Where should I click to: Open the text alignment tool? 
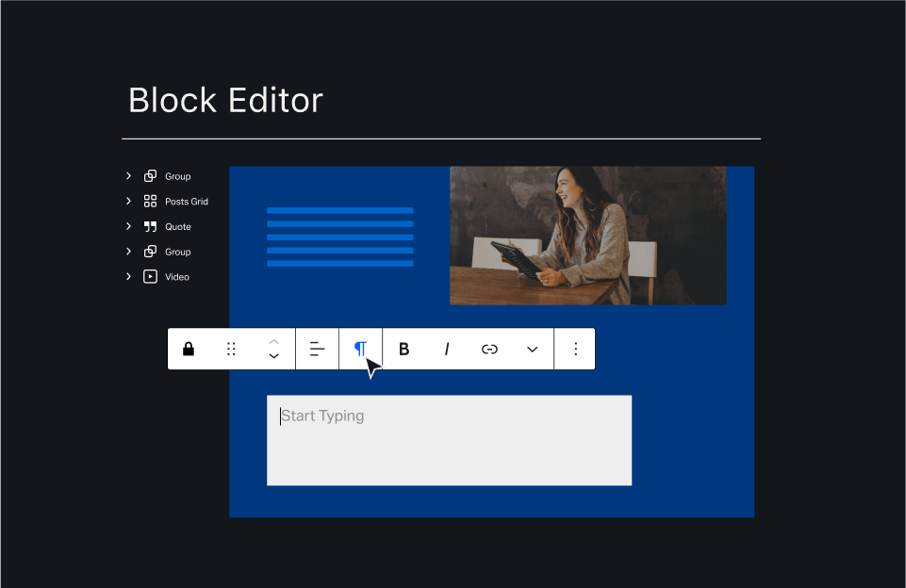tap(317, 349)
